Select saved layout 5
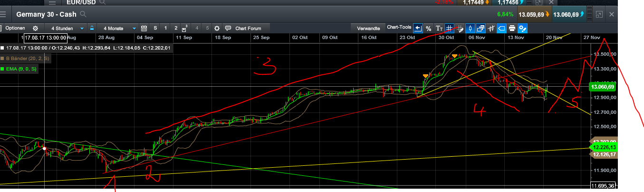644x192 pixels. [207, 28]
